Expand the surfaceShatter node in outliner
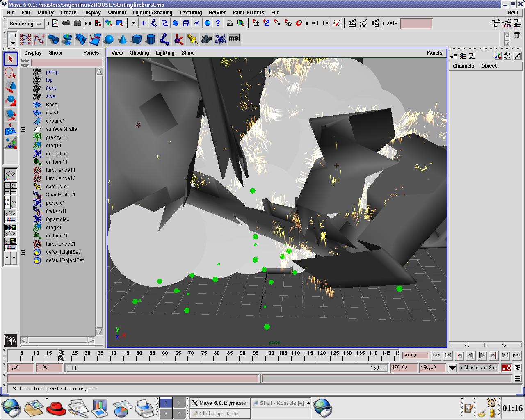Screen dimensions: 525x420 tap(23, 129)
